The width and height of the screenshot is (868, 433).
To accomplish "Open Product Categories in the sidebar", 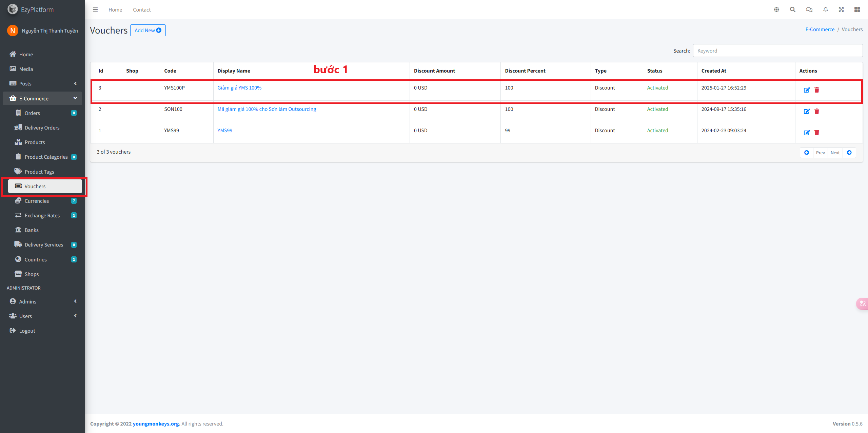I will click(x=45, y=157).
